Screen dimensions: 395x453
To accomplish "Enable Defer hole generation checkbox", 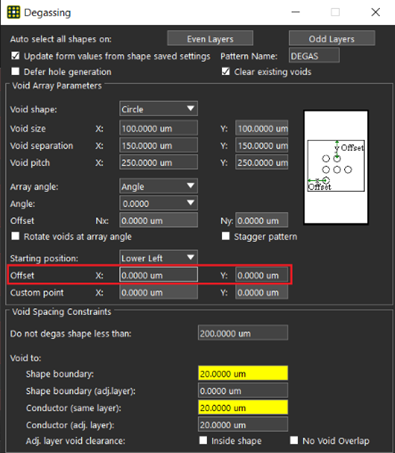I will tap(15, 71).
